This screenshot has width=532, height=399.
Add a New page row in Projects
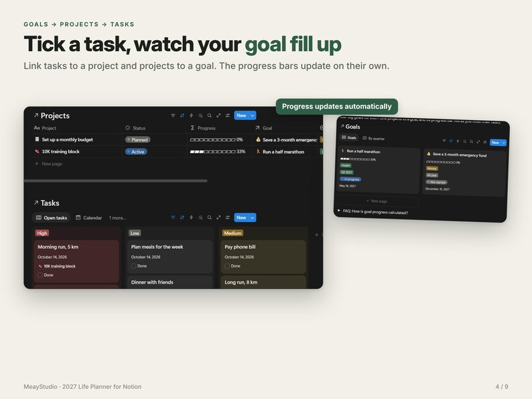pos(48,164)
